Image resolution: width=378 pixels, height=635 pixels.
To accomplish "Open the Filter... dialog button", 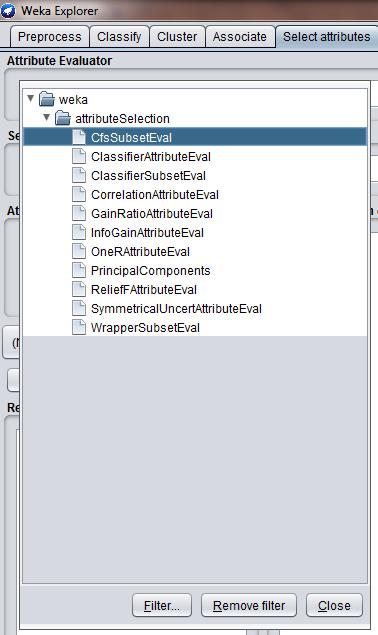I will click(x=162, y=605).
